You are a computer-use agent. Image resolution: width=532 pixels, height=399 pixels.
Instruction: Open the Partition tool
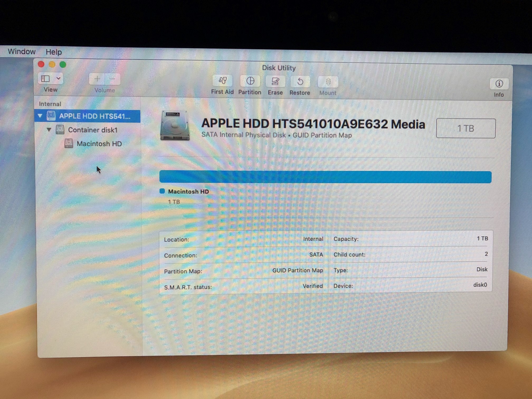[x=250, y=81]
